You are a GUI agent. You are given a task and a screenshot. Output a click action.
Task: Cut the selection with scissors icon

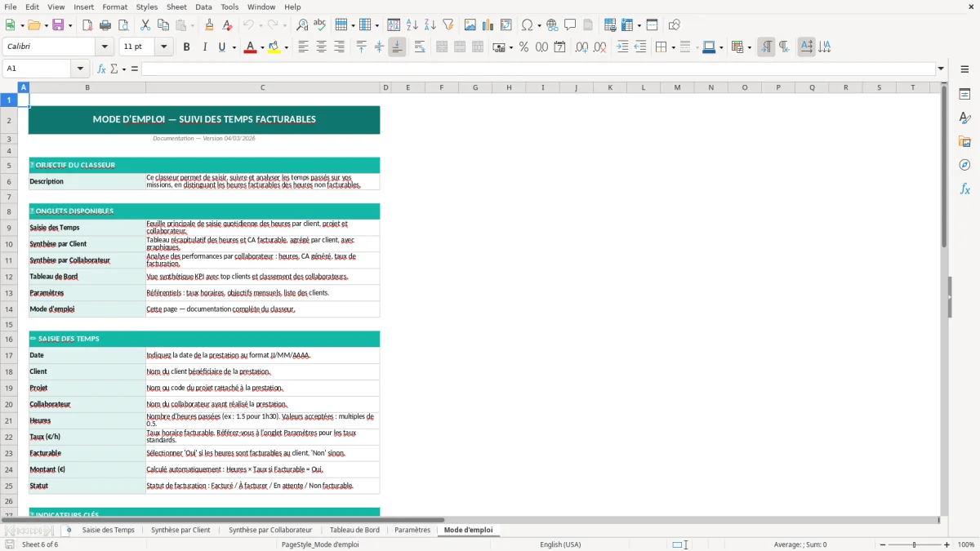pyautogui.click(x=145, y=25)
